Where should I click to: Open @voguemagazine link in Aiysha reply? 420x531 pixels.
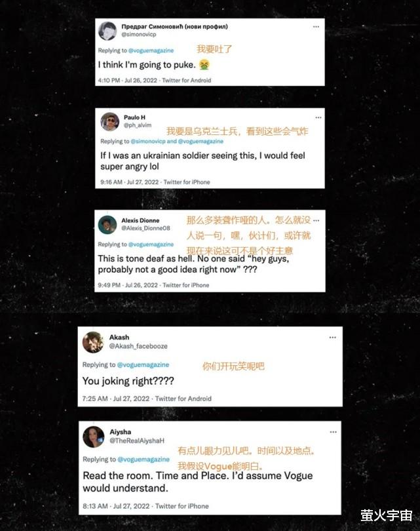[x=143, y=459]
